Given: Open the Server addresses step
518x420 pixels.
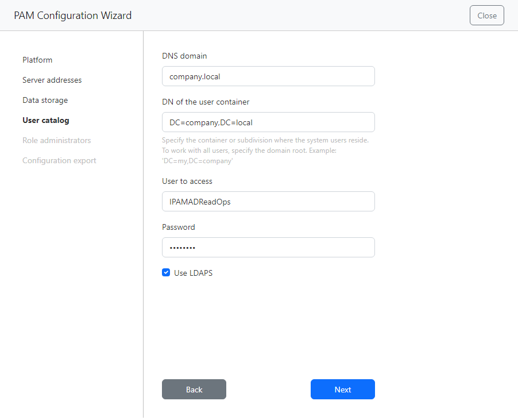Looking at the screenshot, I should pos(52,80).
